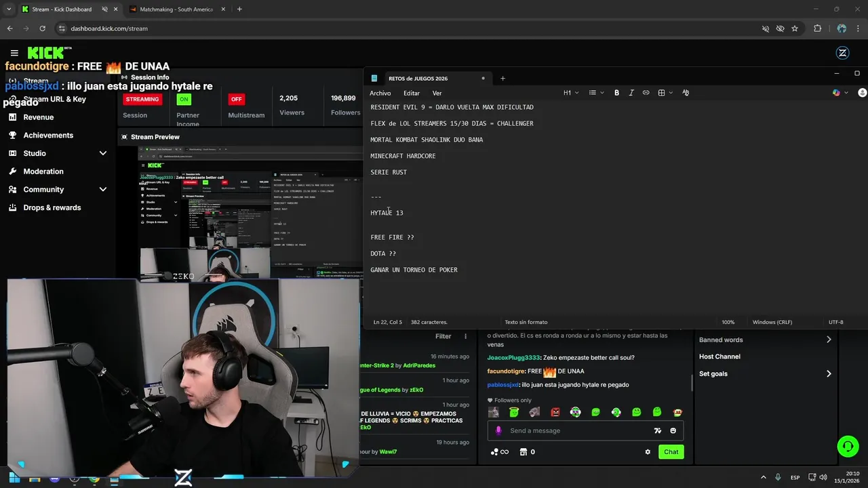Click the MINECRAFT HARDCORE line
This screenshot has width=868, height=488.
403,156
